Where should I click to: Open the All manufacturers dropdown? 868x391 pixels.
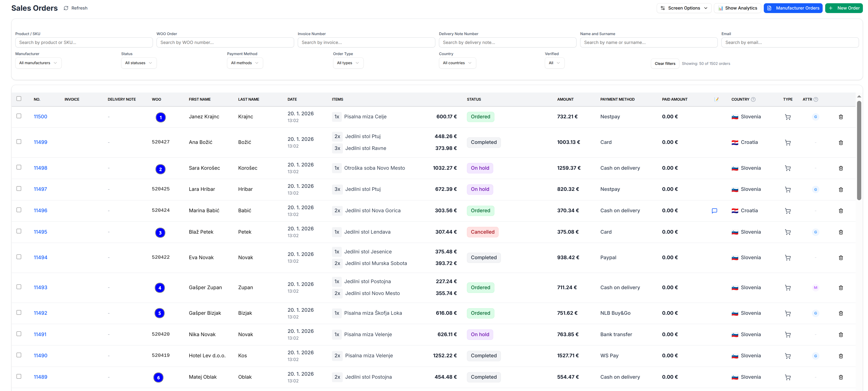(x=38, y=63)
